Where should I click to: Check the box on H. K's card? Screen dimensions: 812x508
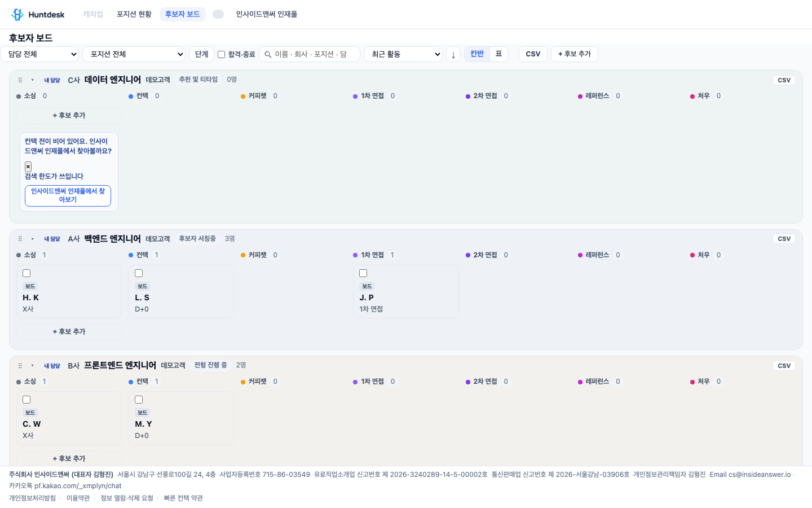(x=27, y=273)
